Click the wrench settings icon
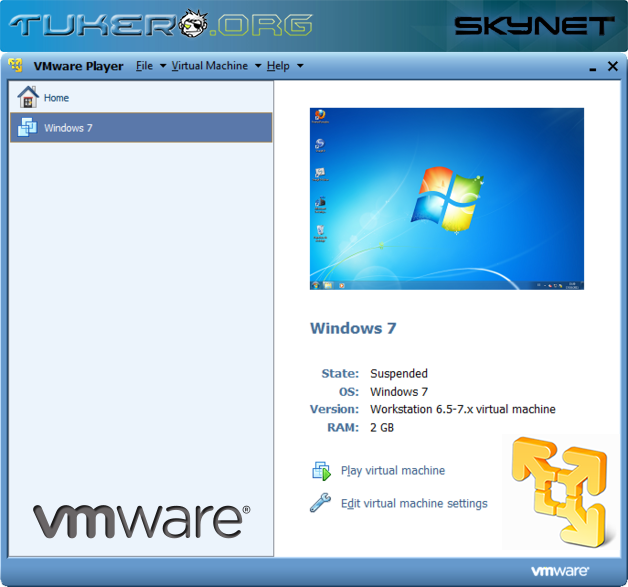Image resolution: width=628 pixels, height=587 pixels. click(320, 503)
